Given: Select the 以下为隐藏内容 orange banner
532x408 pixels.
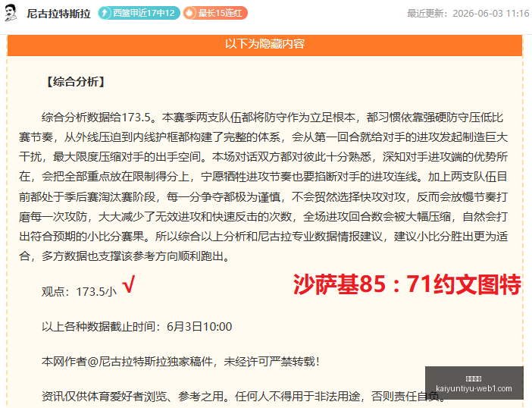Looking at the screenshot, I should tap(264, 44).
